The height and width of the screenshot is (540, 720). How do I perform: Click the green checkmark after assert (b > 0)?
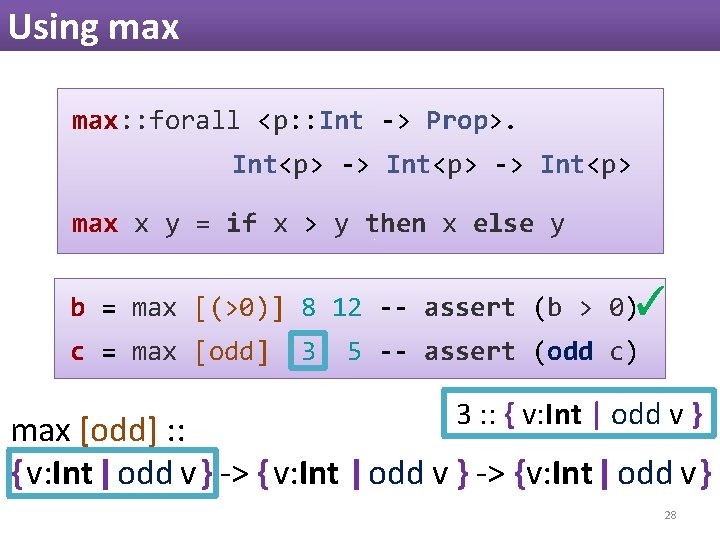(651, 301)
